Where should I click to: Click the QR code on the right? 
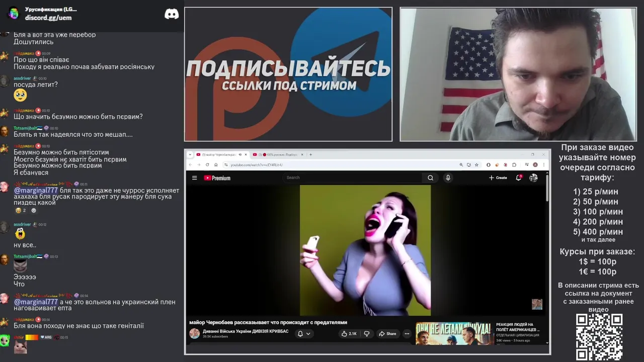[599, 337]
